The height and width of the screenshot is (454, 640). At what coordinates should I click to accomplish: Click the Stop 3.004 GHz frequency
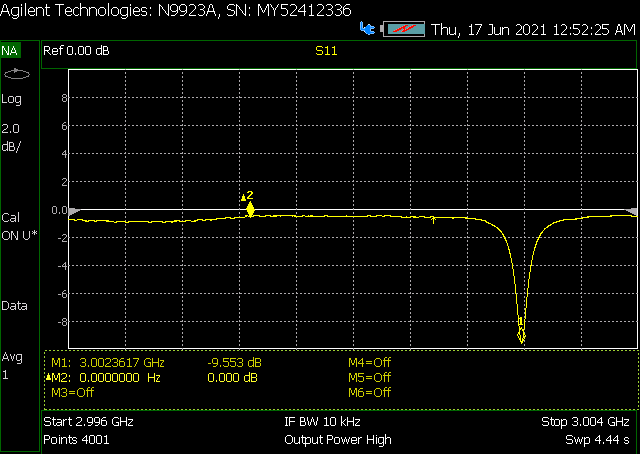pos(584,422)
